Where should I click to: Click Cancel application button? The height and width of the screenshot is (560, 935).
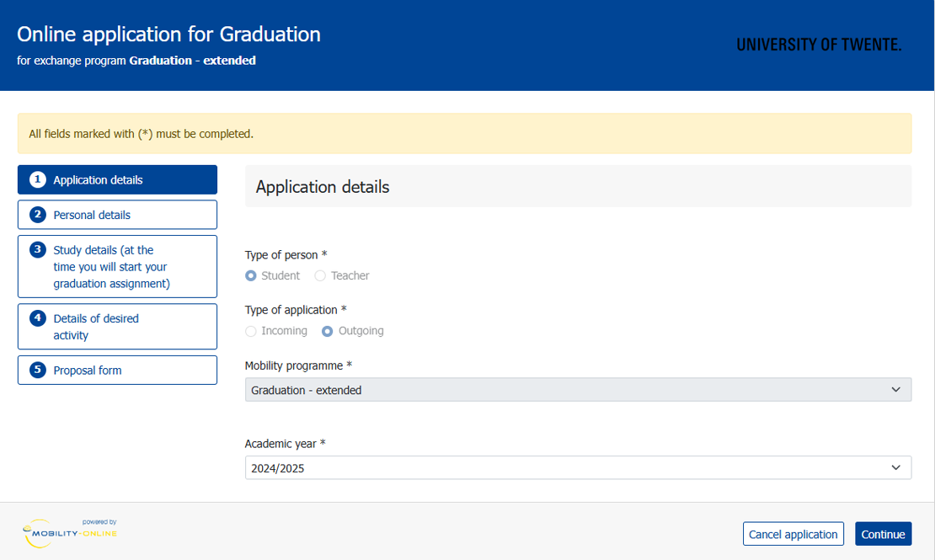coord(793,534)
